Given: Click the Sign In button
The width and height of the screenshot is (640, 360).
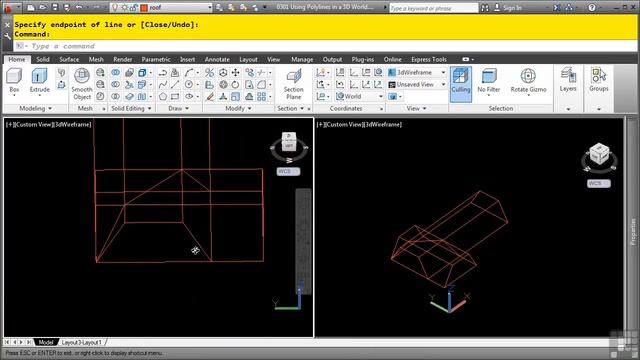Looking at the screenshot, I should coord(508,7).
